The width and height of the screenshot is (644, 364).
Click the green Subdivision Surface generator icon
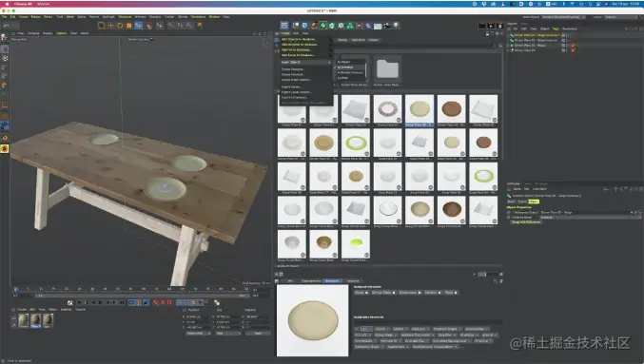pos(323,26)
